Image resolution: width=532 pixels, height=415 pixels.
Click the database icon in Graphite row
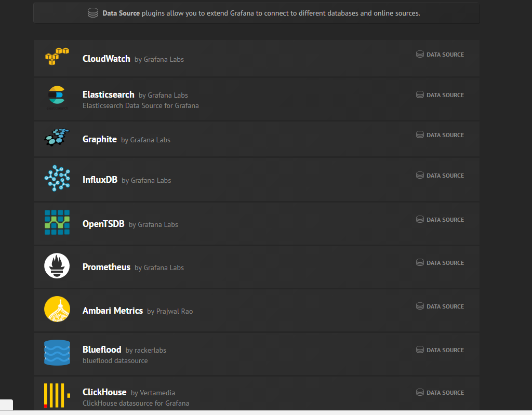click(420, 135)
